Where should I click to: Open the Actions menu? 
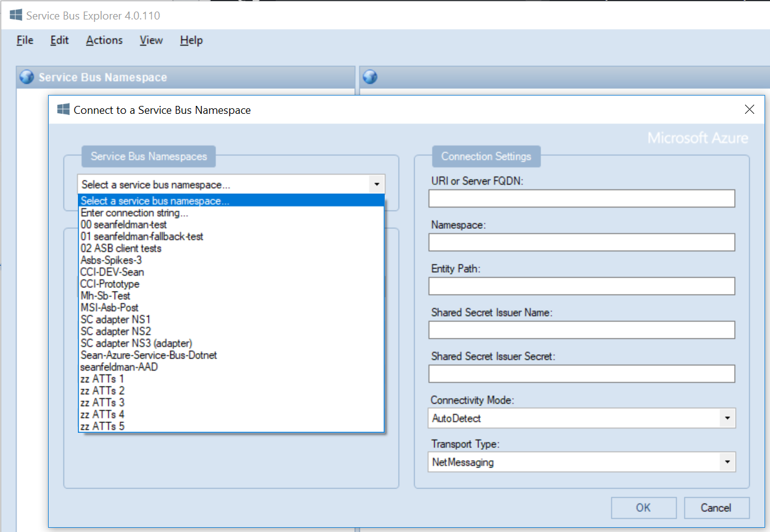(x=104, y=40)
